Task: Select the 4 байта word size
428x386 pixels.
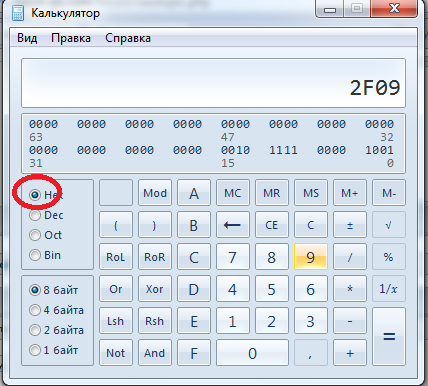Action: [56, 310]
